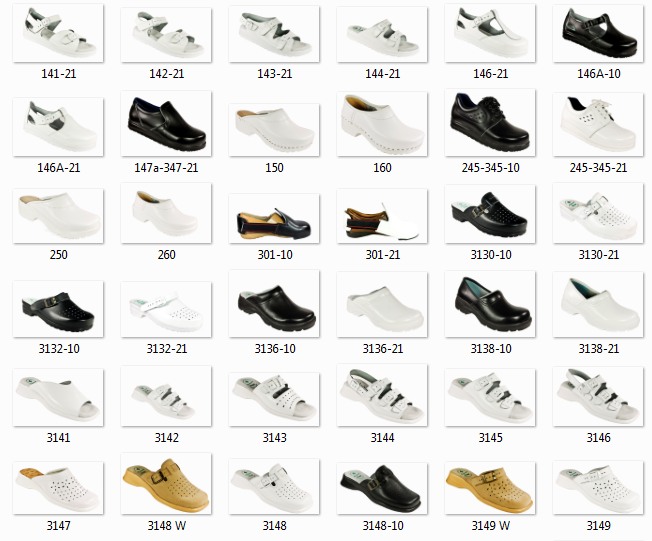
Task: Select the 3142 strappy slide thumbnail
Action: (166, 396)
